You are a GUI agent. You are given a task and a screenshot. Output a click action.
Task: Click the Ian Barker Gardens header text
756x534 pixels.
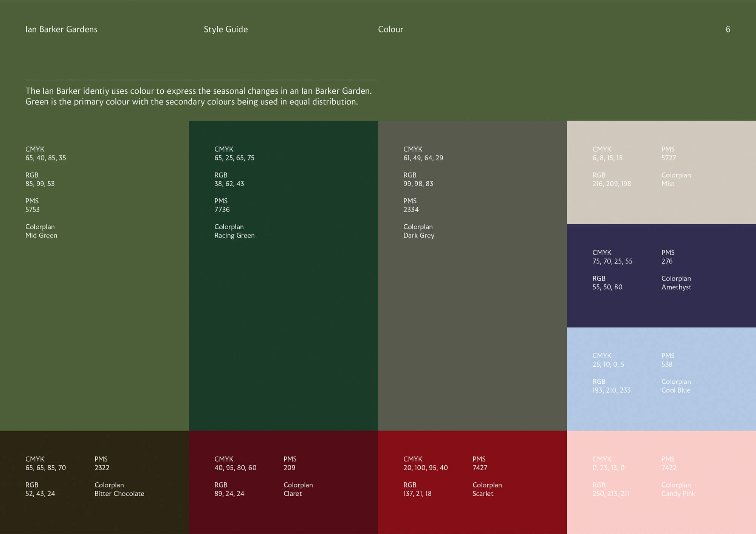[x=61, y=29]
